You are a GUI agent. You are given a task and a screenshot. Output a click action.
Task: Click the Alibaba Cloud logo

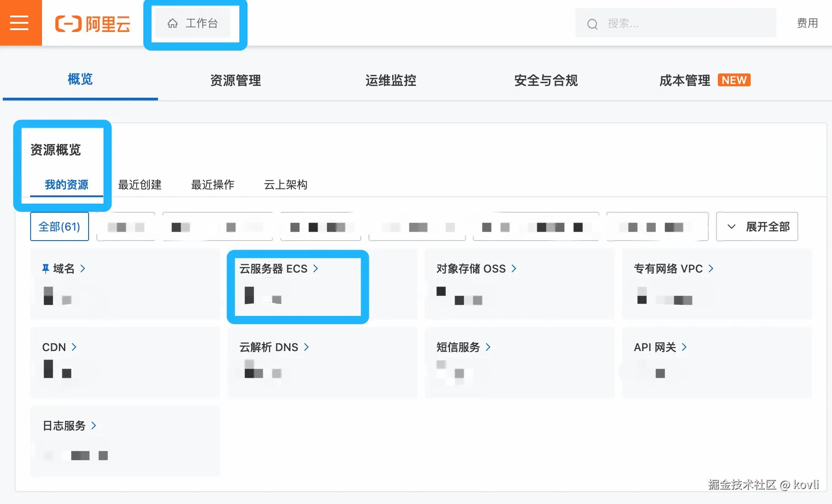[x=93, y=24]
